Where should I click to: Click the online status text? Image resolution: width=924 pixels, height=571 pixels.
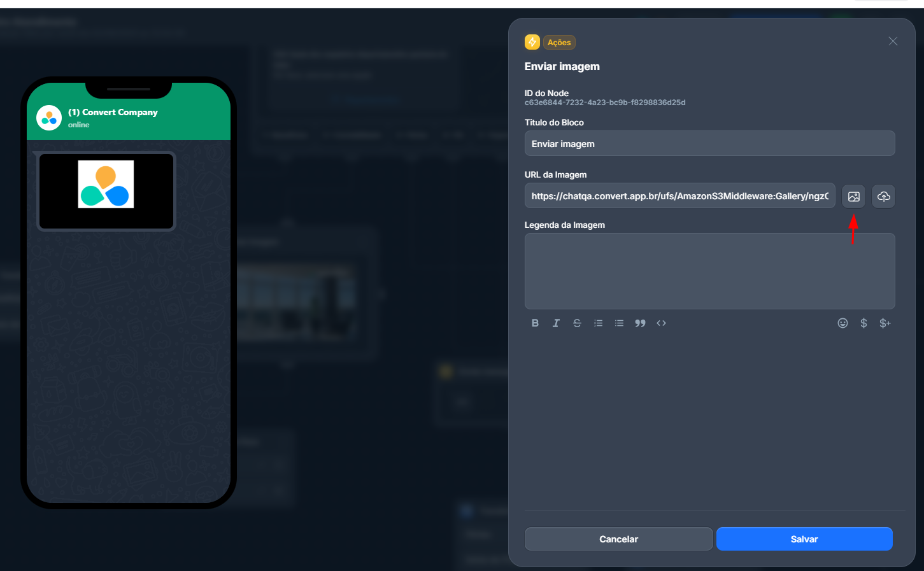(79, 125)
